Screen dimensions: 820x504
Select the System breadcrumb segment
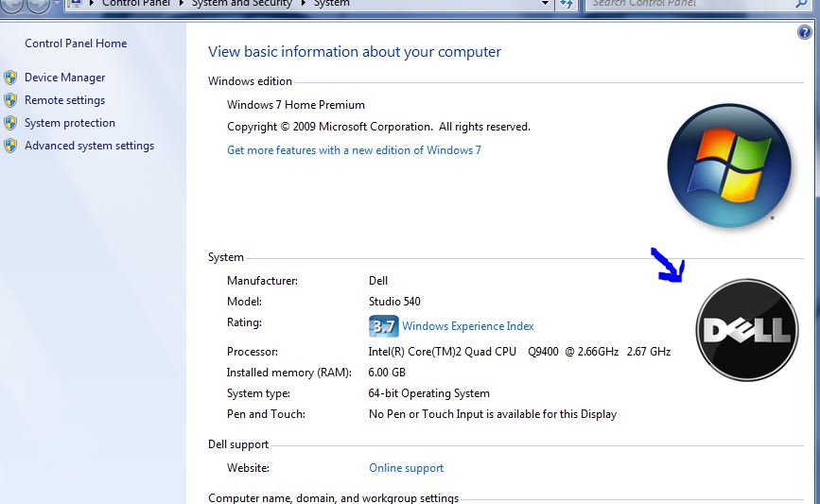[x=332, y=3]
